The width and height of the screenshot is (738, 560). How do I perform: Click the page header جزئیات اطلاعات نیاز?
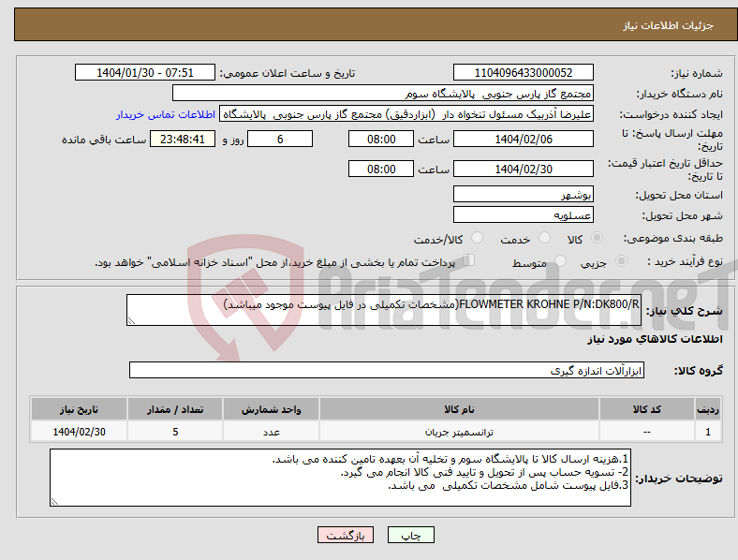(x=669, y=25)
